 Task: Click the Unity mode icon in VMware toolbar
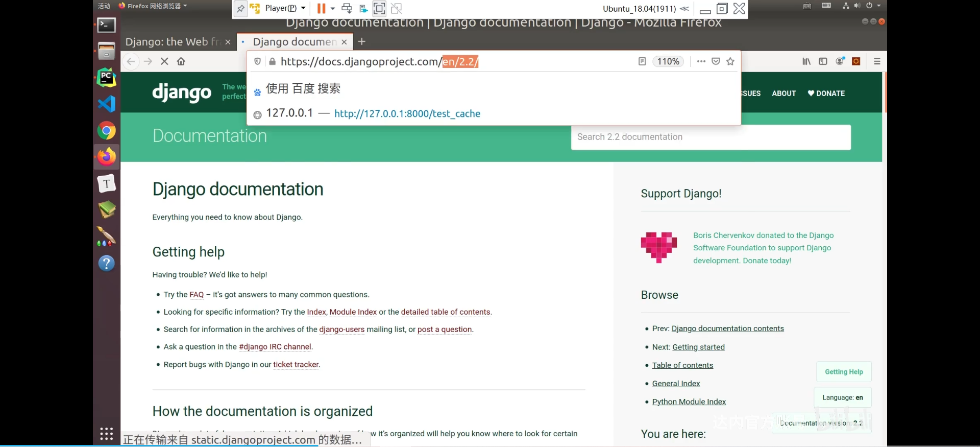[397, 8]
